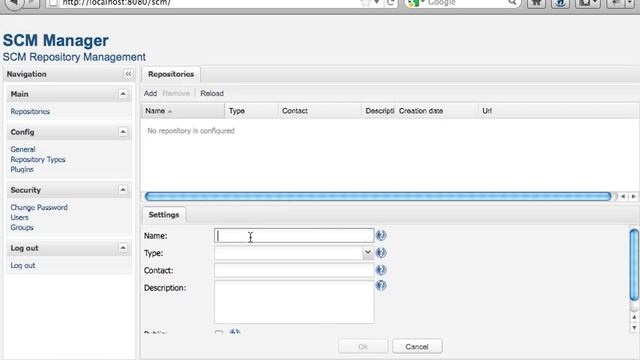
Task: Click the Log out link
Action: [x=23, y=265]
